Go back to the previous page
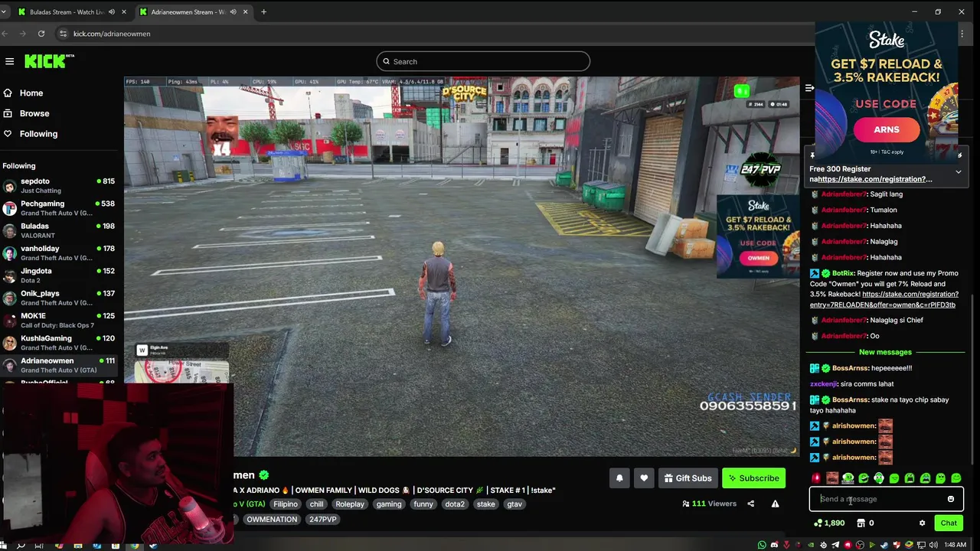Screen dimensions: 980x551 pyautogui.click(x=5, y=34)
